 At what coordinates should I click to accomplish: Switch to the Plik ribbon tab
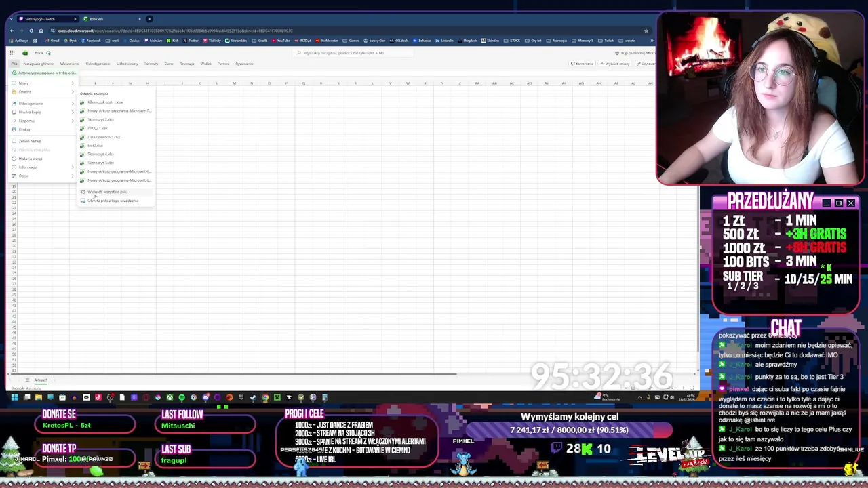(14, 64)
